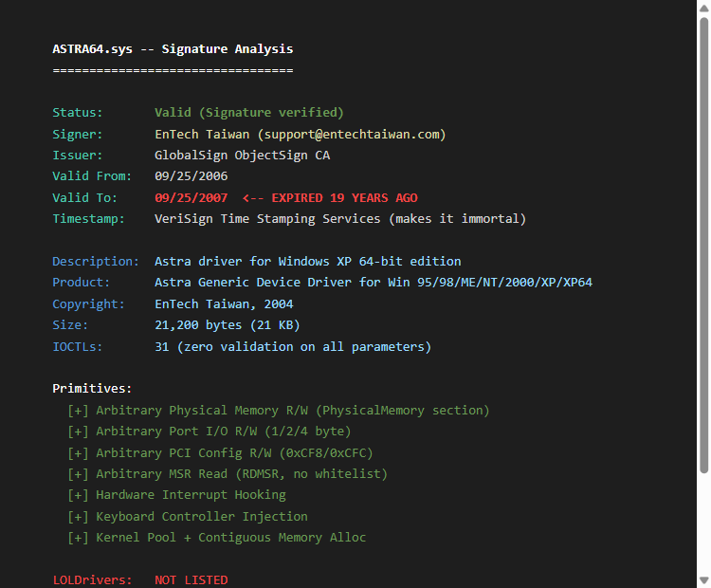Click "Arbitrary Port I/O R/W" line
Image resolution: width=711 pixels, height=588 pixels.
[210, 431]
